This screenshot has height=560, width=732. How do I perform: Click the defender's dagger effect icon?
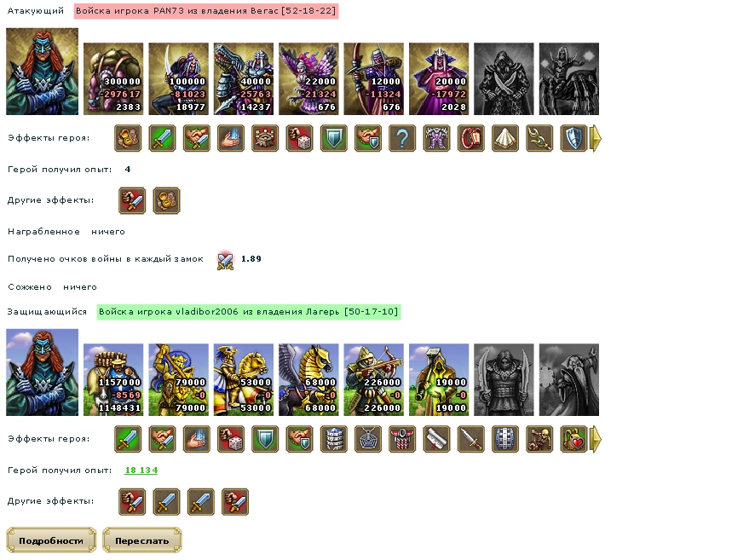coord(471,439)
